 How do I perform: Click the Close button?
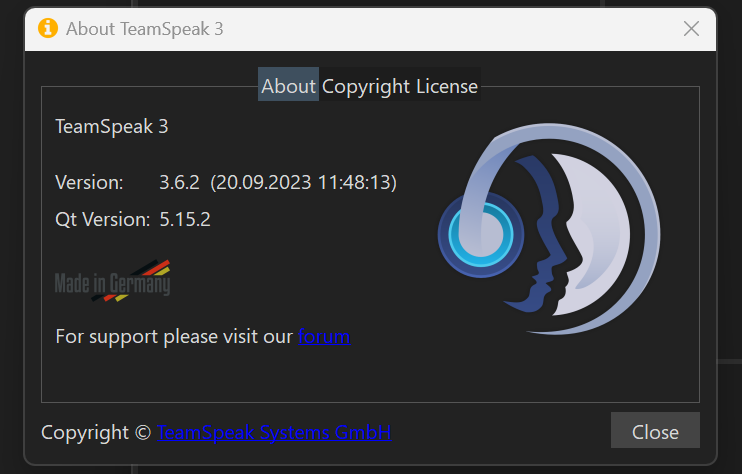pyautogui.click(x=655, y=430)
